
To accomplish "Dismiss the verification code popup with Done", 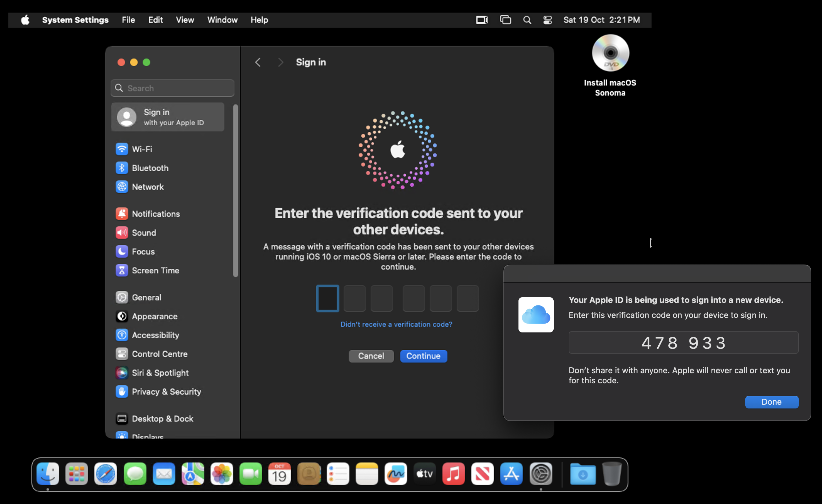I will 772,402.
